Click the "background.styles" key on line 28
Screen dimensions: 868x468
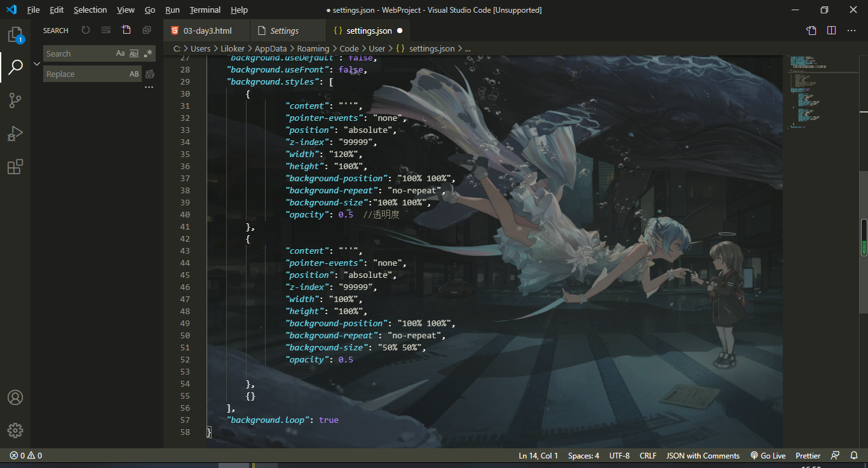tap(273, 82)
